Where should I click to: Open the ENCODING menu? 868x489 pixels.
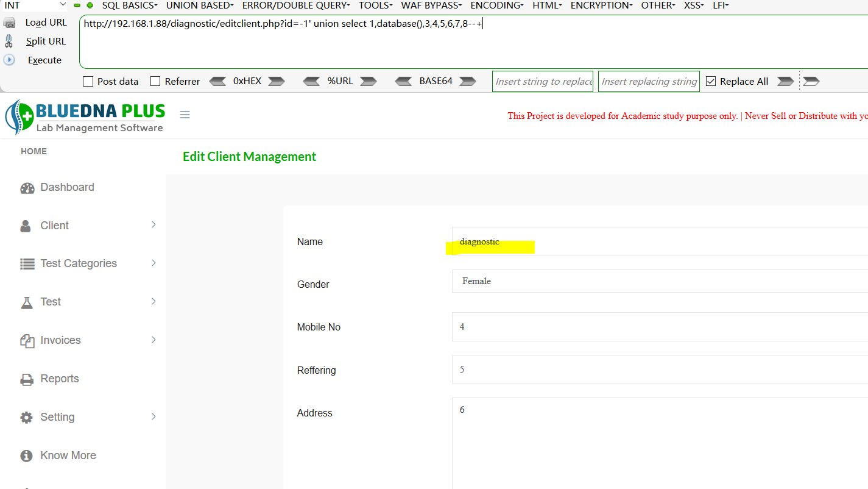(x=497, y=5)
